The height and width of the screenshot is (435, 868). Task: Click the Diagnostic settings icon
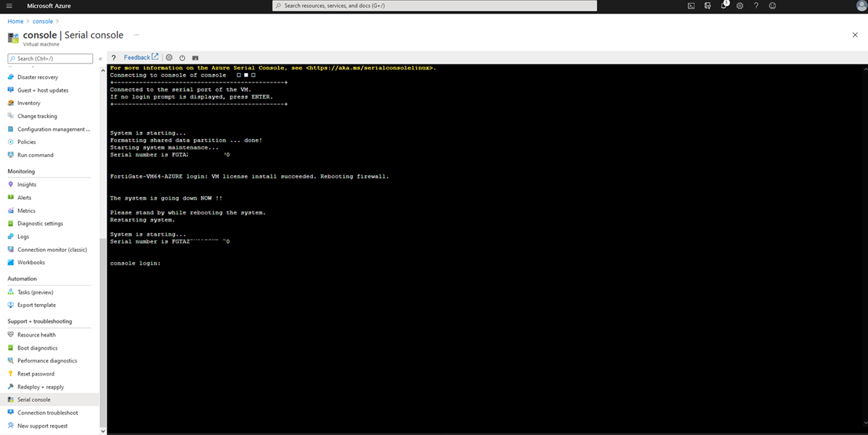coord(11,224)
